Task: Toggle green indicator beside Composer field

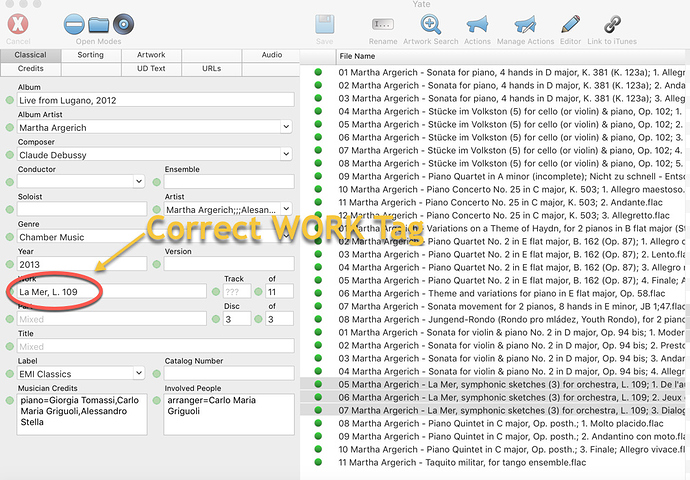Action: point(10,155)
